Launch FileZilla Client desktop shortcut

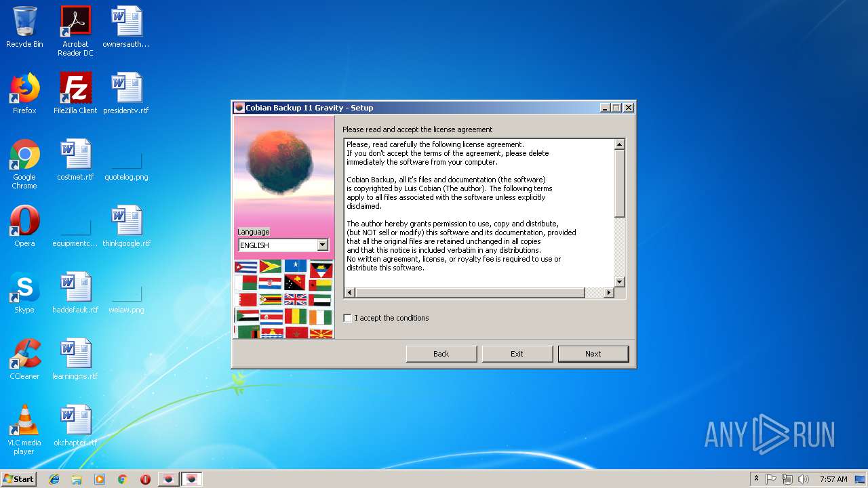[75, 94]
